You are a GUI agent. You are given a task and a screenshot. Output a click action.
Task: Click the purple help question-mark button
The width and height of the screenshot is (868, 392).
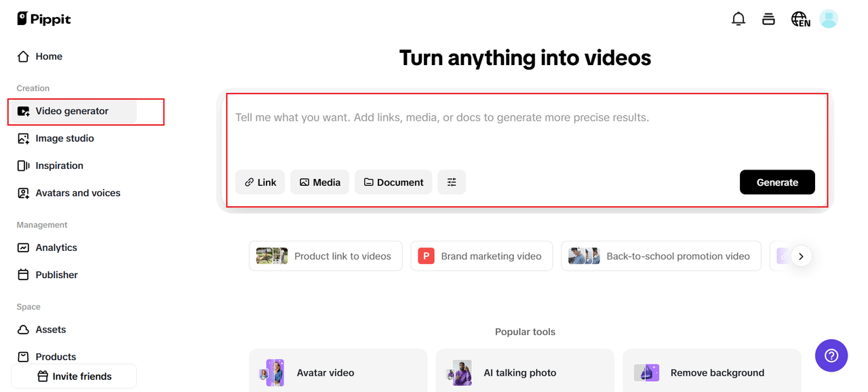pos(831,355)
